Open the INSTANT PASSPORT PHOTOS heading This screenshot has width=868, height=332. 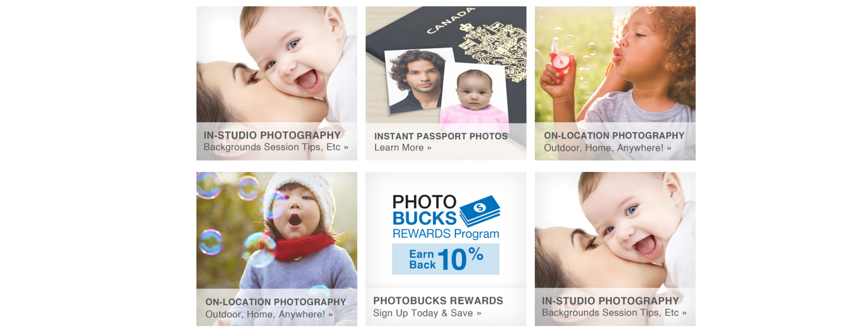click(441, 136)
